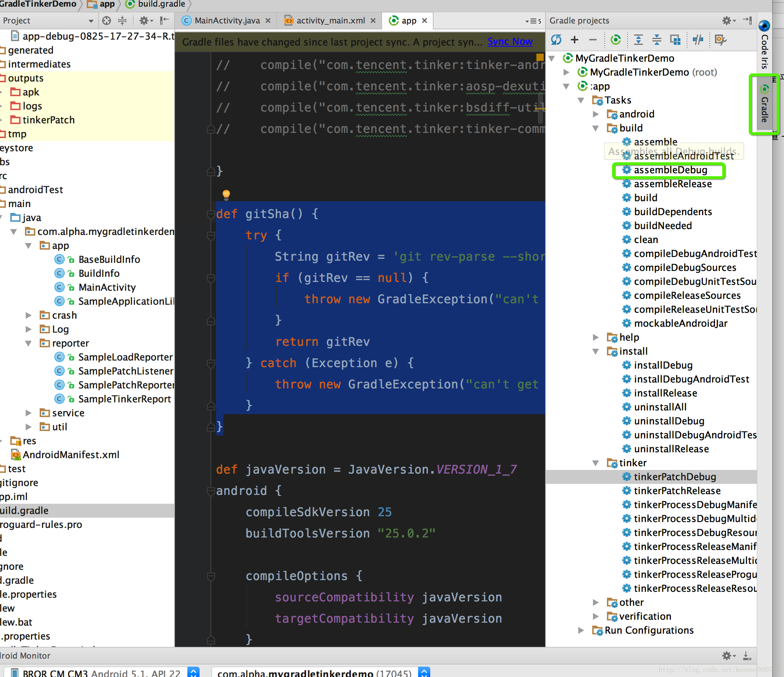Detach Gradle project minus icon

tap(593, 39)
